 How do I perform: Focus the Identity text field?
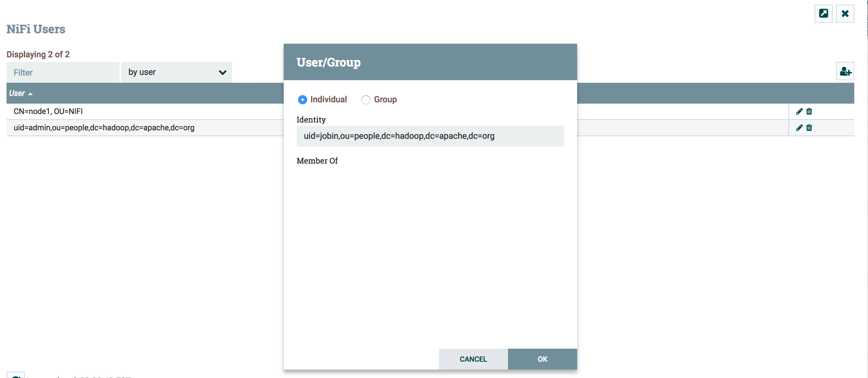[x=430, y=136]
